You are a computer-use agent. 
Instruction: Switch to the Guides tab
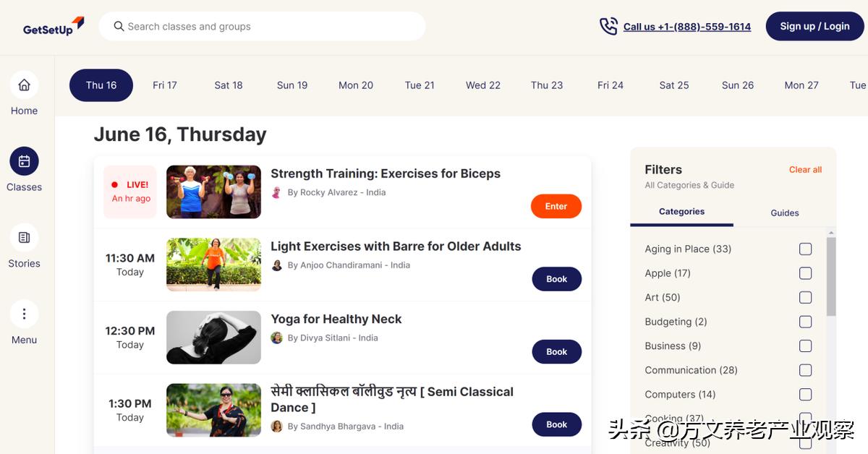coord(784,213)
